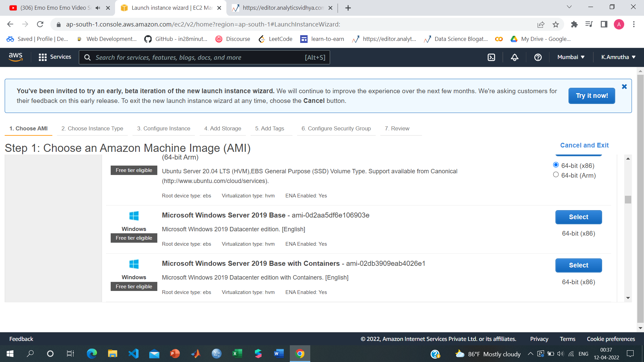Click the AWS services search field
The width and height of the screenshot is (644, 362).
(204, 57)
